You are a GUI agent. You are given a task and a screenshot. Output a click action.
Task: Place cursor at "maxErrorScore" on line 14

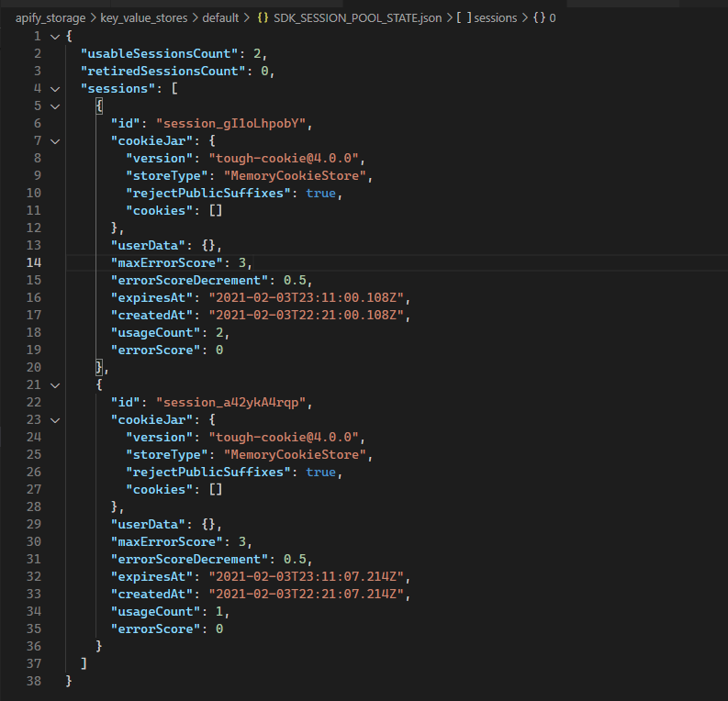pyautogui.click(x=167, y=263)
